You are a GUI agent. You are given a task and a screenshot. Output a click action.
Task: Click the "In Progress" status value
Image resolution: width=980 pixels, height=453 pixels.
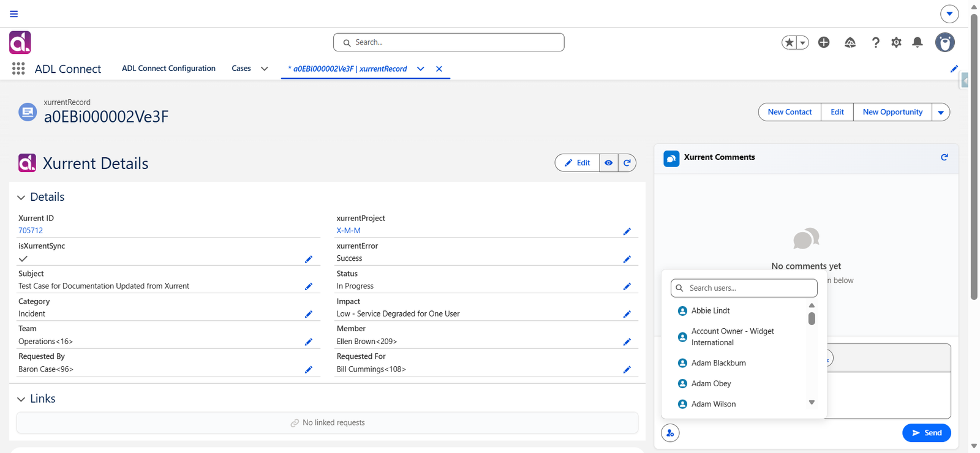tap(355, 286)
